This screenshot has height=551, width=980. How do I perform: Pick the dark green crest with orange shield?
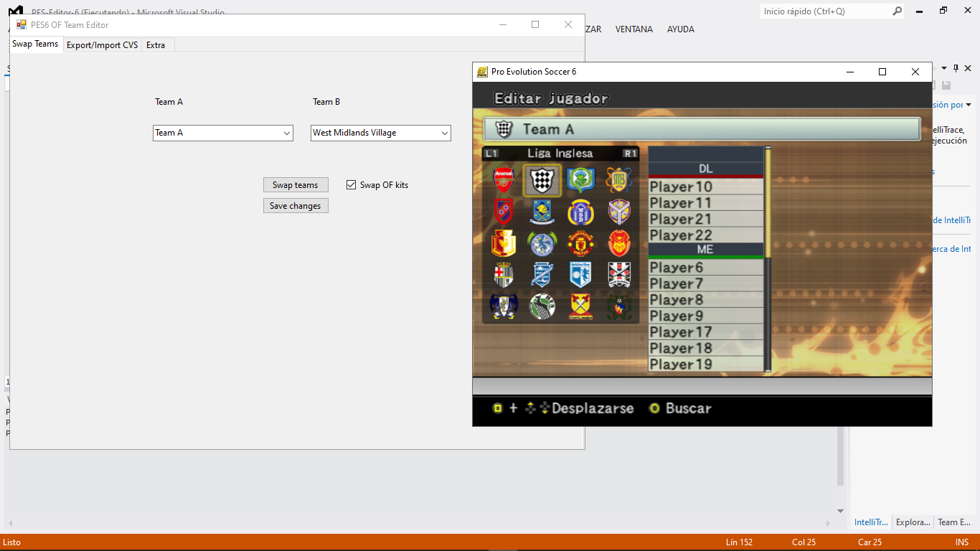tap(618, 306)
